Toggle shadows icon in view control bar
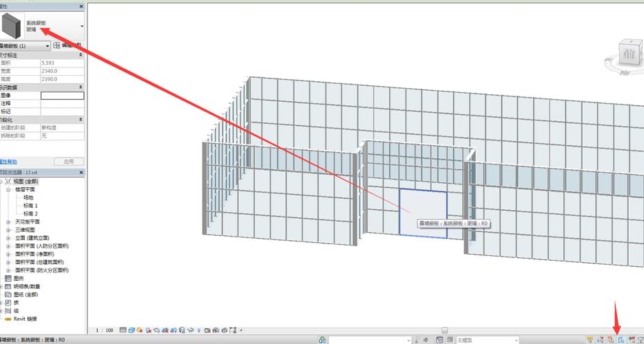The image size is (644, 344). 149,330
